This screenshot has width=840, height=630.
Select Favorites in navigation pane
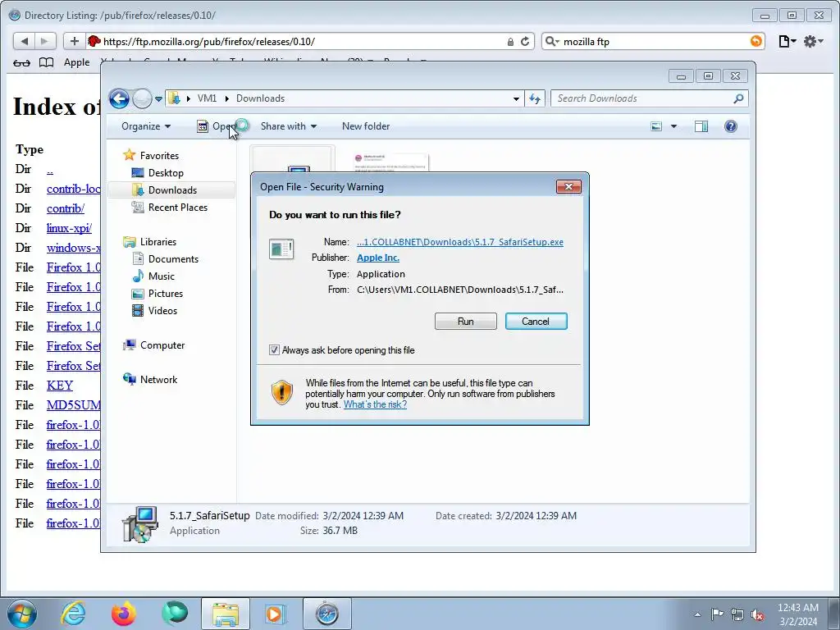[x=159, y=155]
